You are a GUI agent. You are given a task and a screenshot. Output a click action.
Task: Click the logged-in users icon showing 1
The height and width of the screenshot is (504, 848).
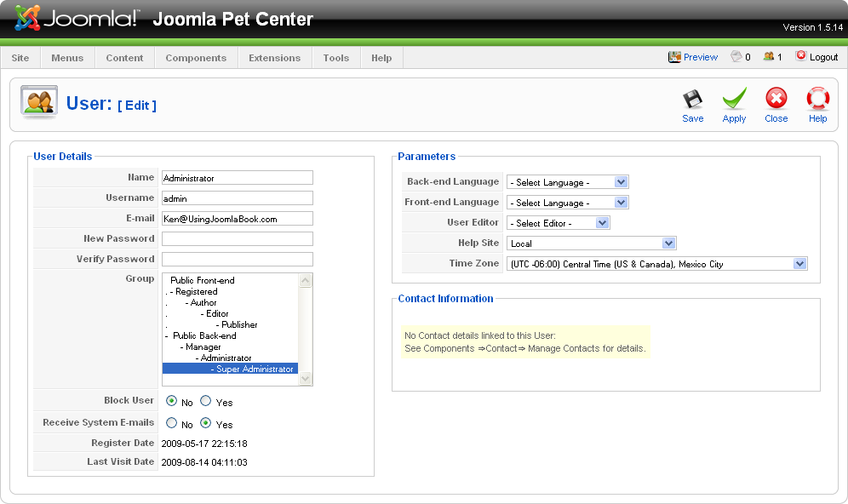769,56
